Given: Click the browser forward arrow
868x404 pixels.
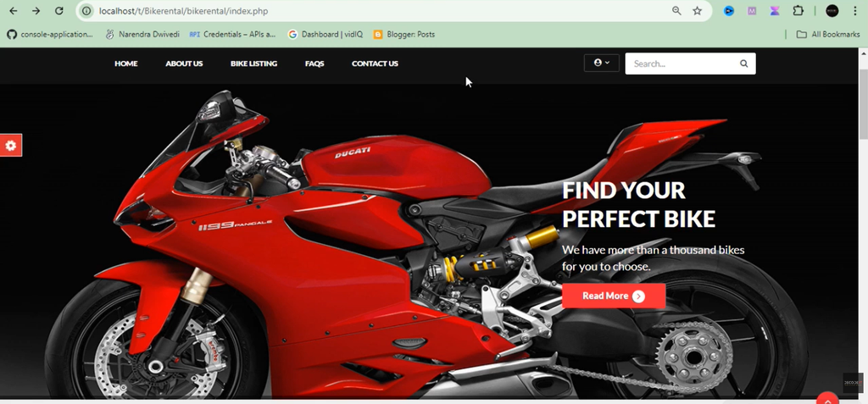Looking at the screenshot, I should coord(36,11).
